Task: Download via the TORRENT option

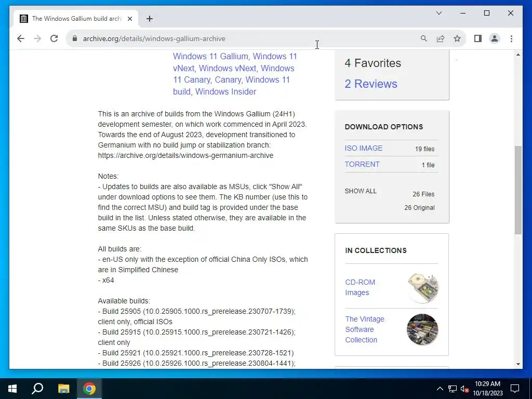Action: point(362,164)
